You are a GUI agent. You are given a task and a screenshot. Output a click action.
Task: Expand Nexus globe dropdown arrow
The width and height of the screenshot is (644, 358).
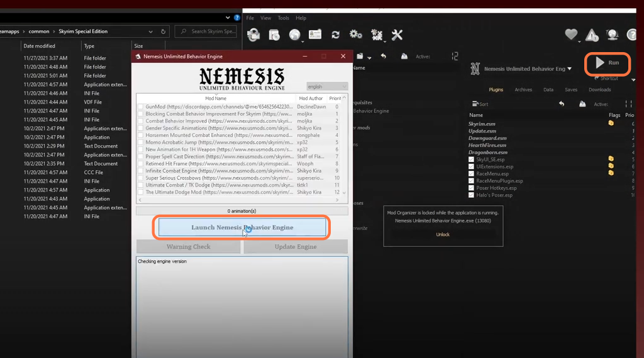click(x=303, y=41)
